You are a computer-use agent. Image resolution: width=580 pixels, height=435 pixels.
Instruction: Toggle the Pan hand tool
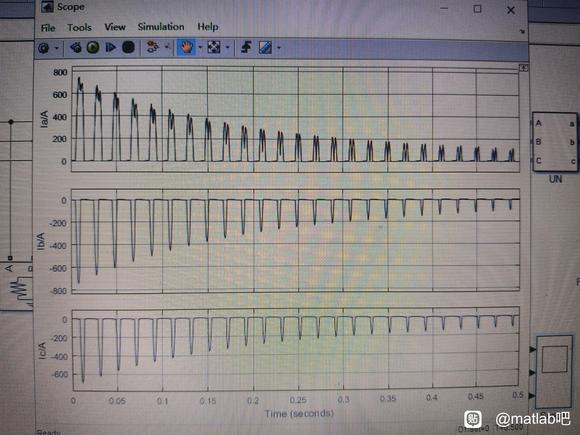coord(186,47)
